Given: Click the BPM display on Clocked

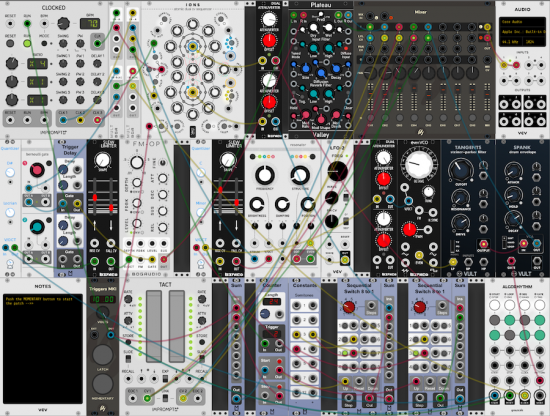Looking at the screenshot, I should click(89, 24).
